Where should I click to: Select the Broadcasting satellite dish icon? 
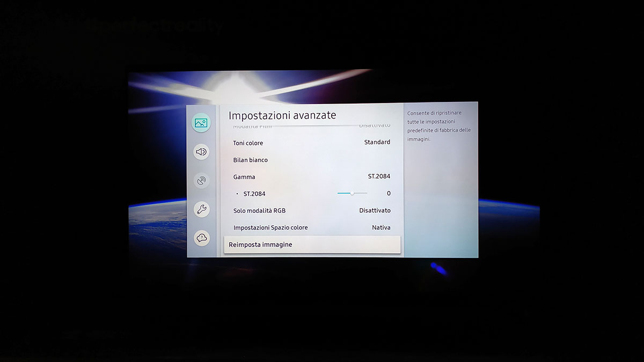click(201, 181)
